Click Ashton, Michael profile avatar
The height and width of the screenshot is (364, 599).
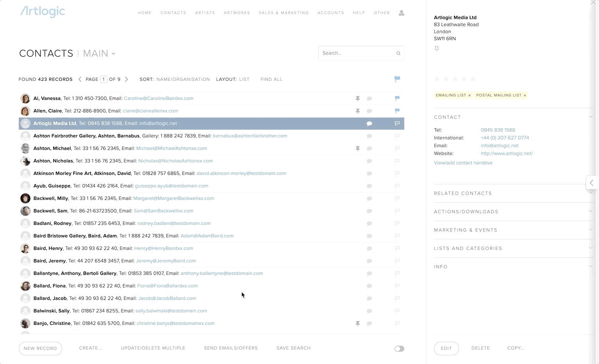click(x=25, y=148)
